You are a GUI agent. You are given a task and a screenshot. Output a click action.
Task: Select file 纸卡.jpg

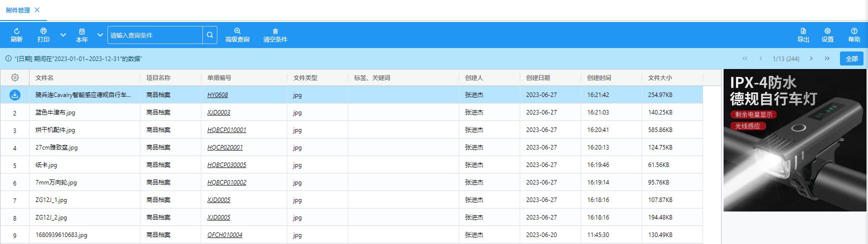point(46,165)
